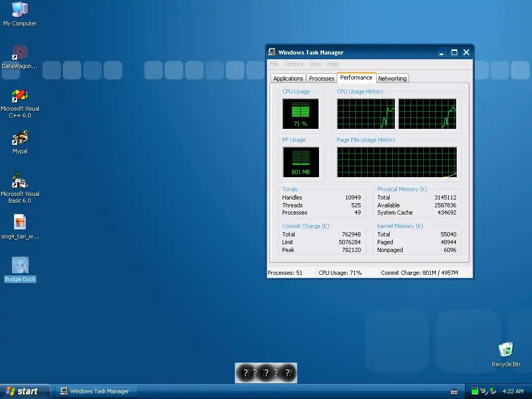Open the Options menu in Task Manager
This screenshot has height=399, width=532.
(294, 64)
